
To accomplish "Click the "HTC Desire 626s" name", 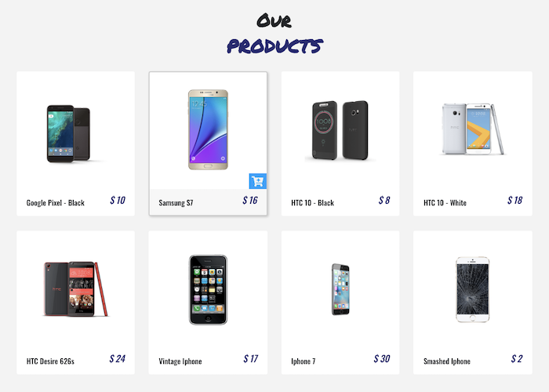I will 50,361.
